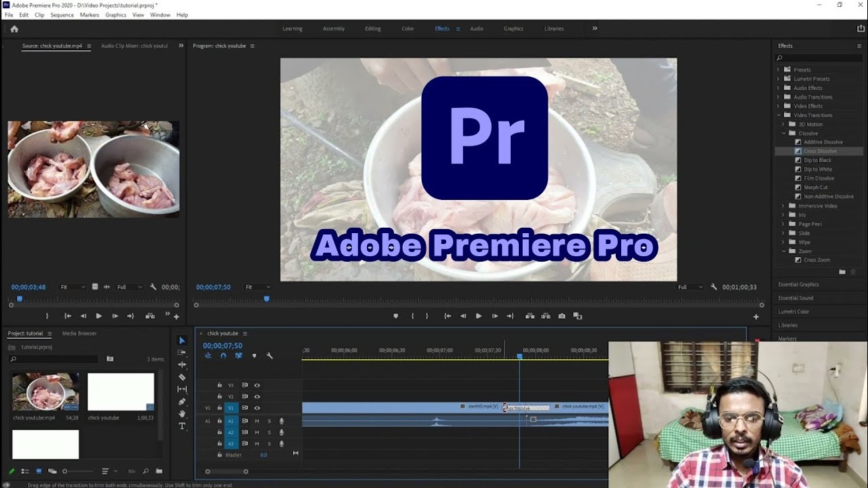Mute audio track A1
868x488 pixels.
pos(257,421)
